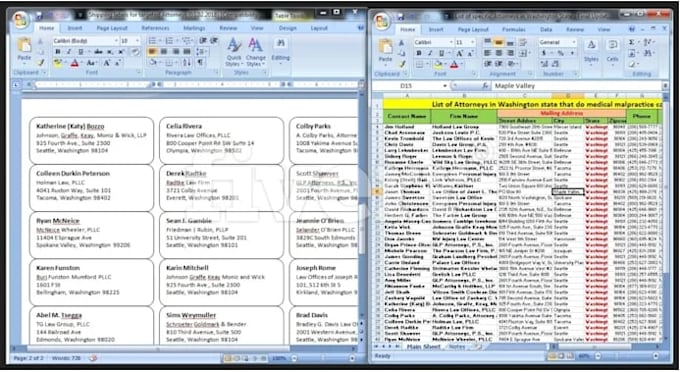
Task: Justify text in Word's Paragraph group
Action: pos(186,52)
